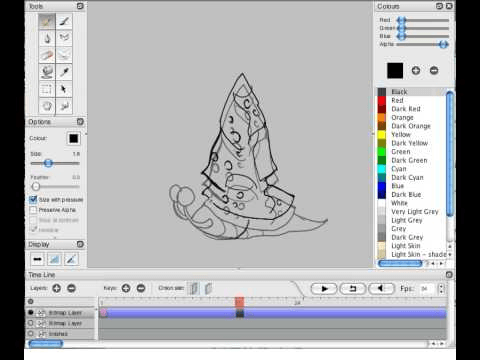Toggle Size with pressure checkbox

click(x=33, y=200)
